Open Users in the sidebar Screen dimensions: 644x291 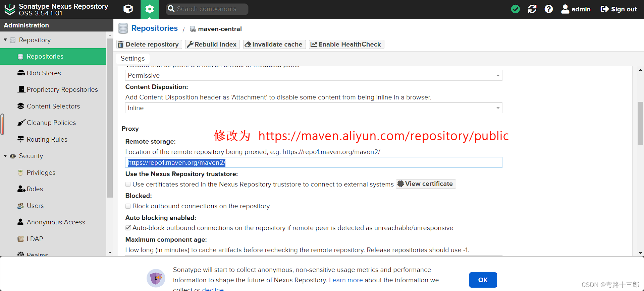coord(53,206)
